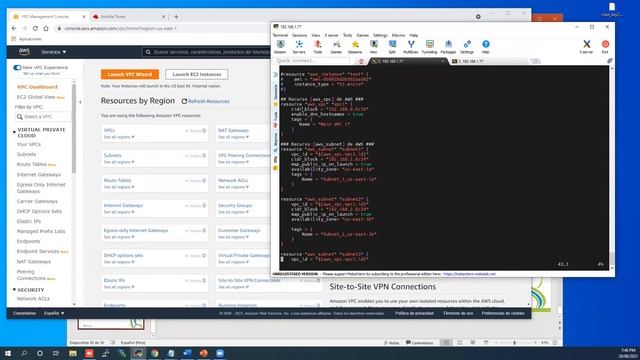Image resolution: width=640 pixels, height=360 pixels.
Task: Click the View toolbar icon in MobaXterm
Action: pyautogui.click(x=373, y=47)
